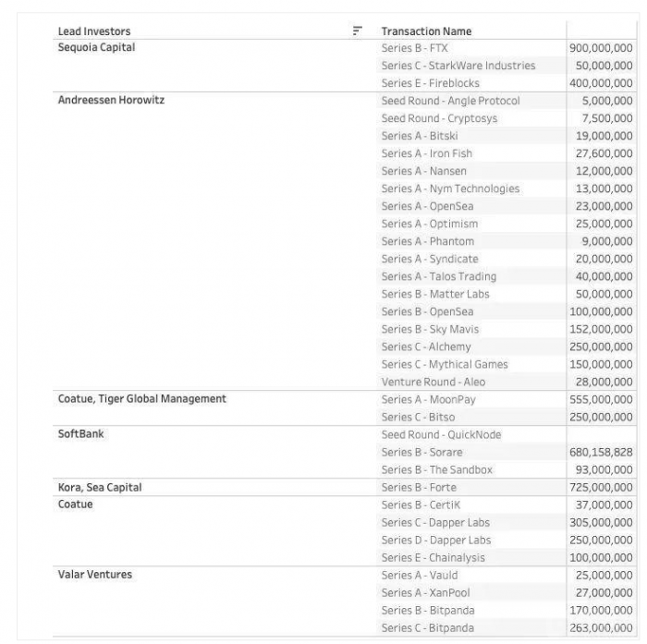Select the Kora, Sea Capital row

click(100, 487)
